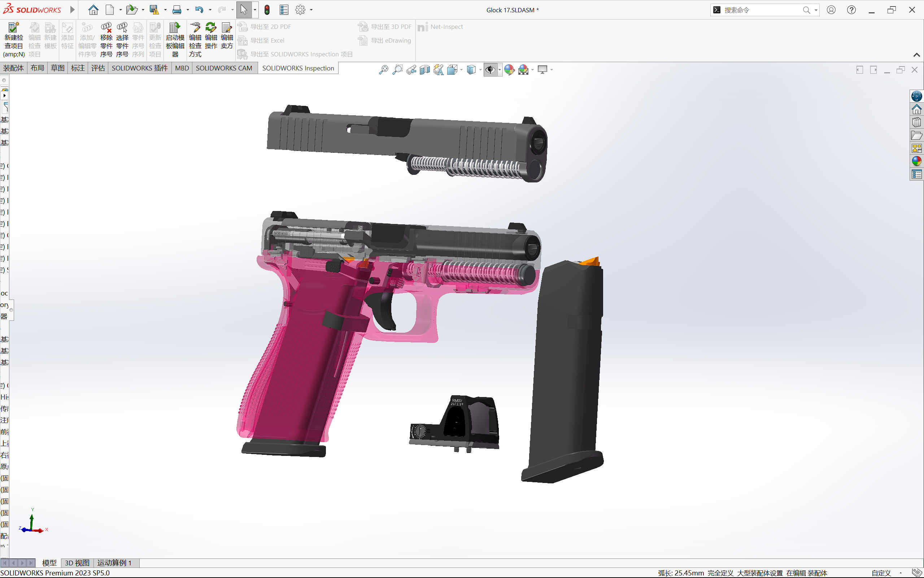Click 编辑卖方 edit vendors
The height and width of the screenshot is (578, 924).
point(227,36)
